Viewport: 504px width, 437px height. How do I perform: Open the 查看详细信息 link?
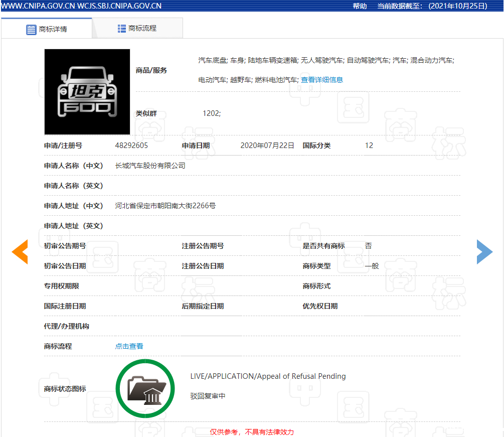(321, 80)
